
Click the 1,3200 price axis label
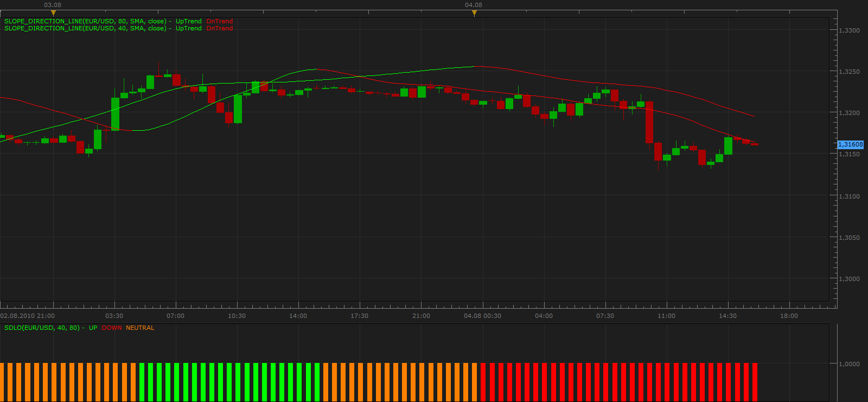(849, 113)
